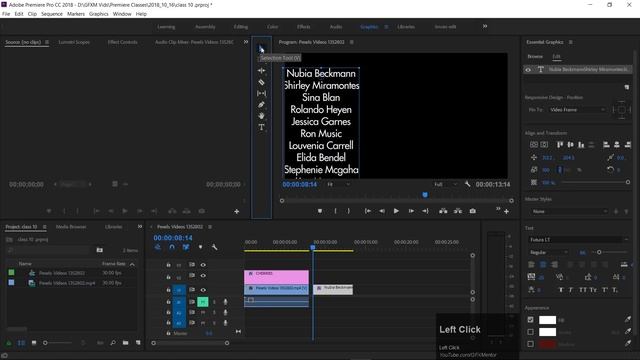Add marker in the timeline panel
The height and width of the screenshot is (360, 640).
point(200,247)
